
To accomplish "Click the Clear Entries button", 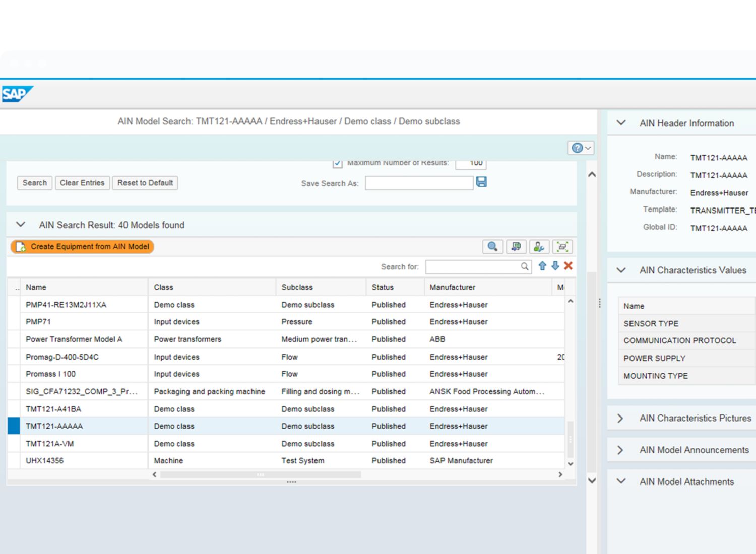I will (x=82, y=183).
